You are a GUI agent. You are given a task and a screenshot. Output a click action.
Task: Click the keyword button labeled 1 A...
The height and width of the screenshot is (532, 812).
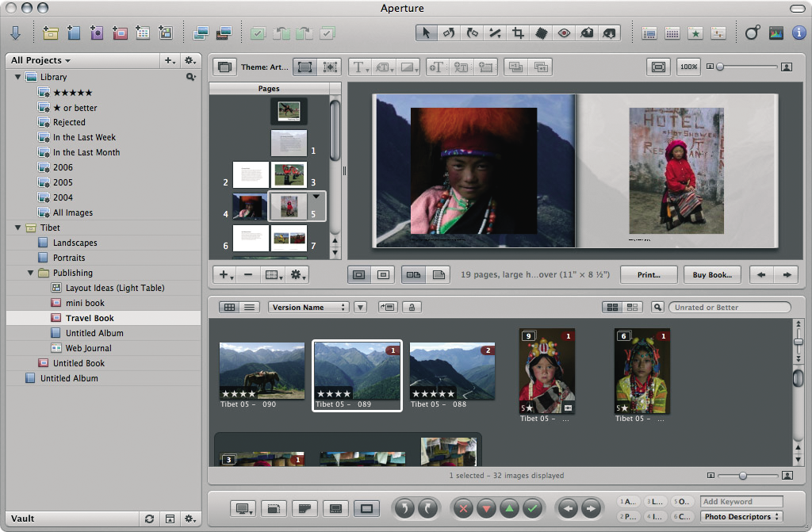coord(628,501)
